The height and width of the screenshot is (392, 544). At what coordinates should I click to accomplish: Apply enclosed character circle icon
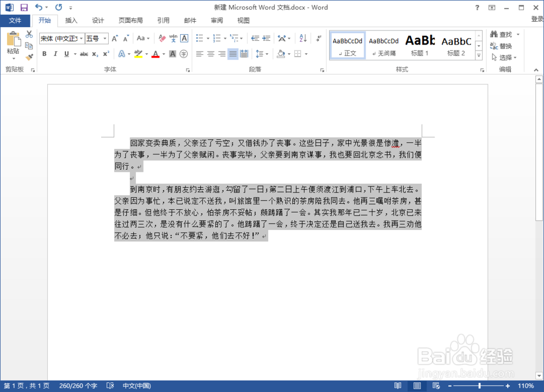183,54
